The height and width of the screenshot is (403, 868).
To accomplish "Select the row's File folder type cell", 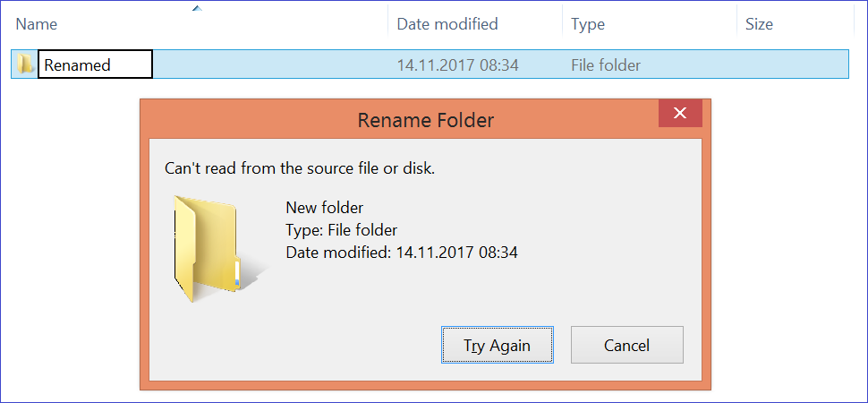I will pyautogui.click(x=606, y=64).
